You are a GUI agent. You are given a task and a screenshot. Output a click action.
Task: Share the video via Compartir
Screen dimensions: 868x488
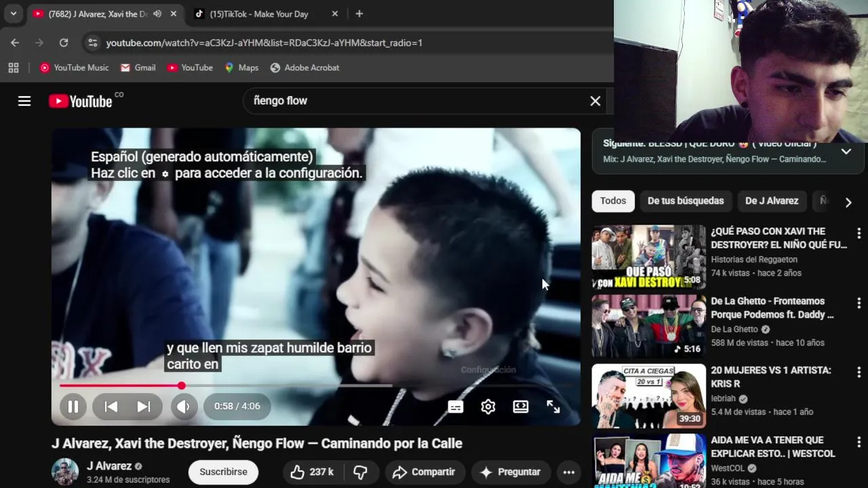coord(424,472)
